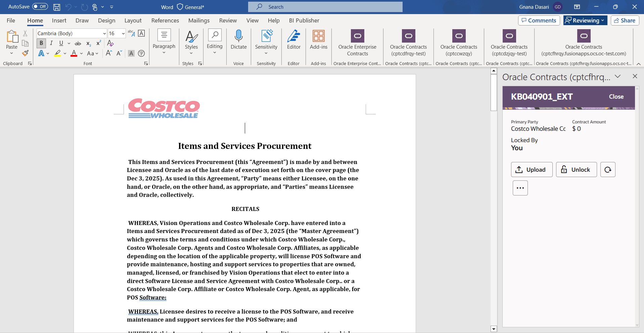This screenshot has width=644, height=333.
Task: Open the Editor proofing tool
Action: [294, 40]
